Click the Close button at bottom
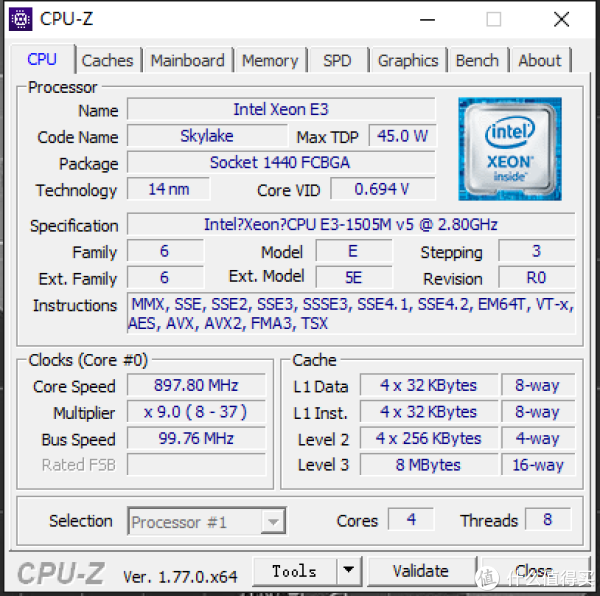The width and height of the screenshot is (600, 596). [x=533, y=571]
